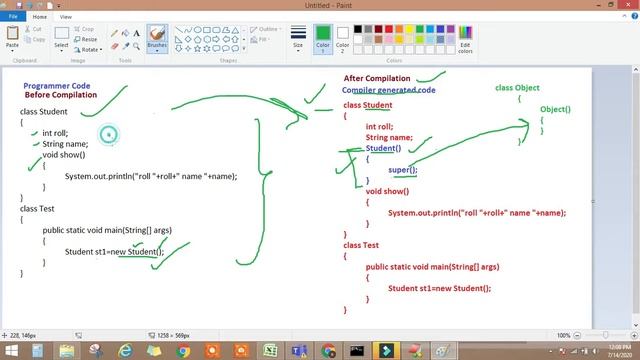Open the Command Prompt taskbar icon
Image resolution: width=640 pixels, height=360 pixels.
(357, 351)
